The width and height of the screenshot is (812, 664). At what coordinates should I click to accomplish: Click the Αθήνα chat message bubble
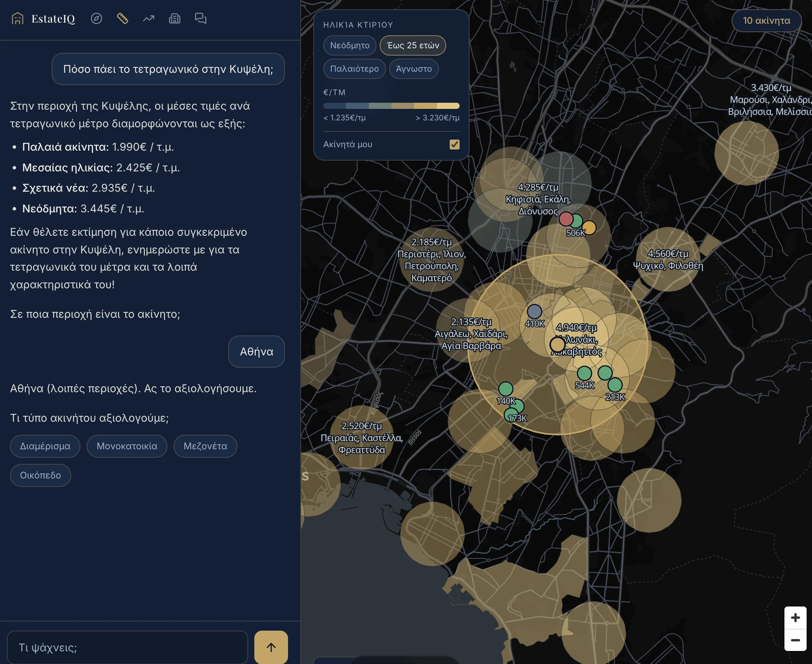click(256, 352)
